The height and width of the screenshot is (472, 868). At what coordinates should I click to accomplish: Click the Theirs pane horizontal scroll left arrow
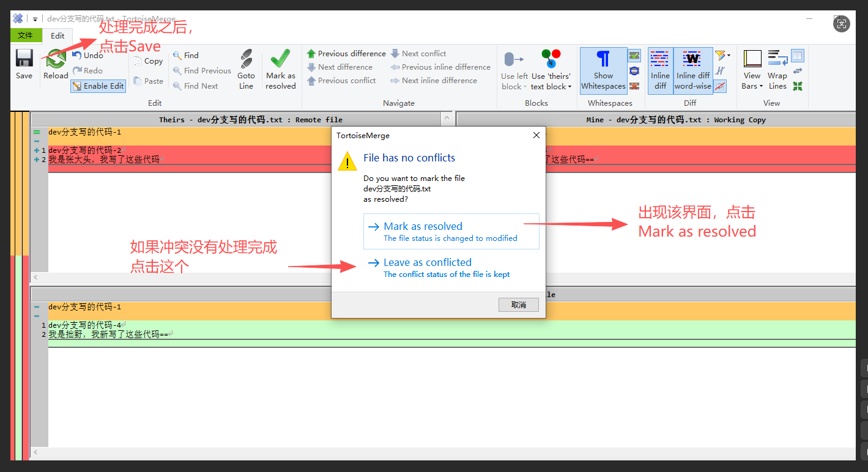tap(35, 277)
